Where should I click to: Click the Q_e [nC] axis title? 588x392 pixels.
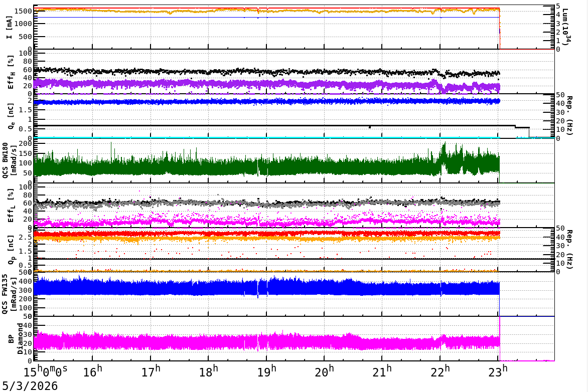point(11,116)
